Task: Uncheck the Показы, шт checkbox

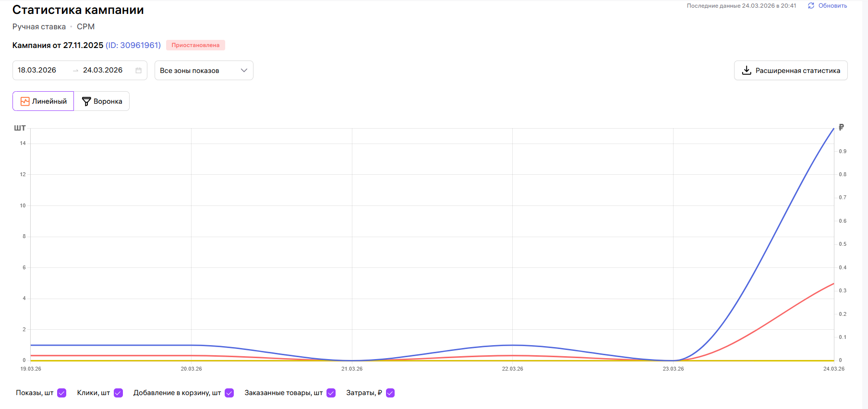Action: coord(61,393)
